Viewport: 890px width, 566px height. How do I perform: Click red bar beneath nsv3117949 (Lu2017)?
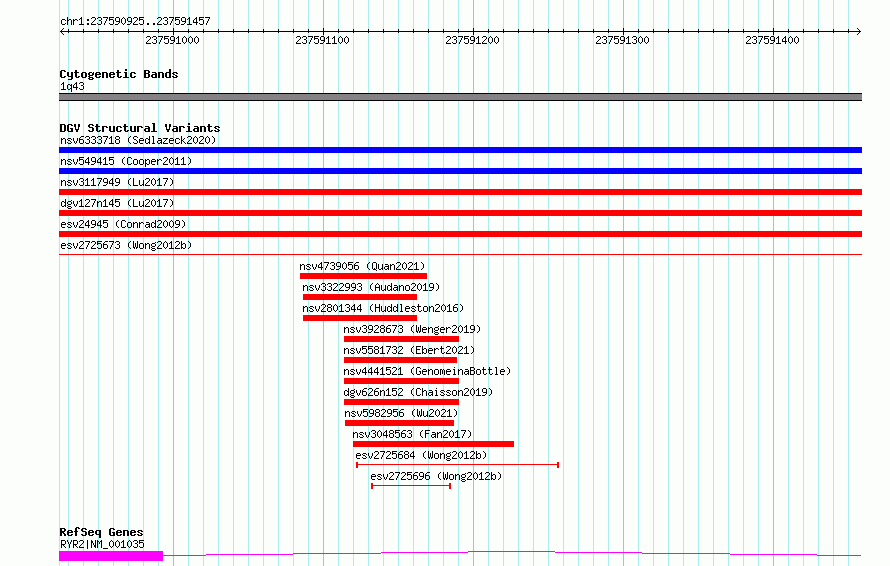tap(460, 192)
